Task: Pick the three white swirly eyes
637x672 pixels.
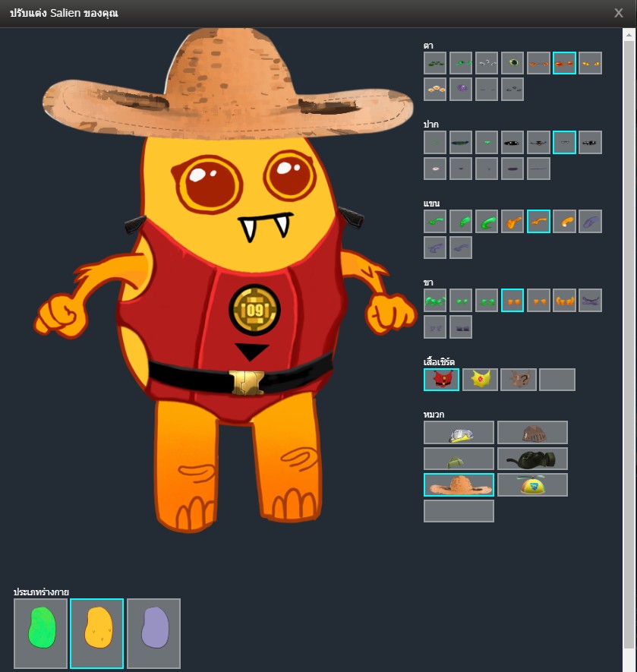Action: (487, 64)
